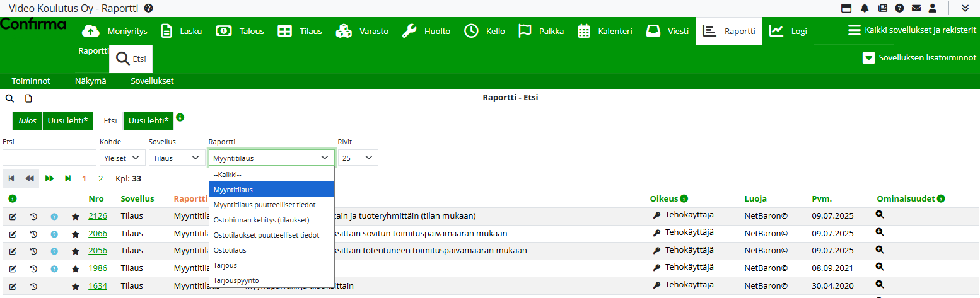Open Kaikki sovellukset ja rekisterit
The height and width of the screenshot is (298, 980).
tap(912, 30)
